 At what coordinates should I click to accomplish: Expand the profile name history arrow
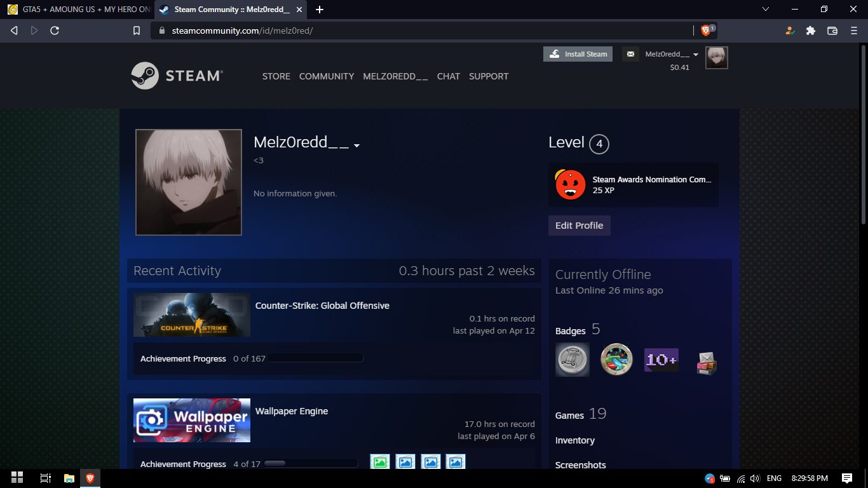coord(357,146)
